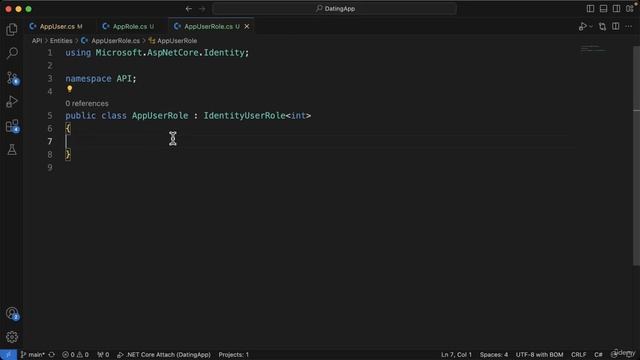
Task: Select .NET Core Attach debug configuration
Action: click(164, 355)
